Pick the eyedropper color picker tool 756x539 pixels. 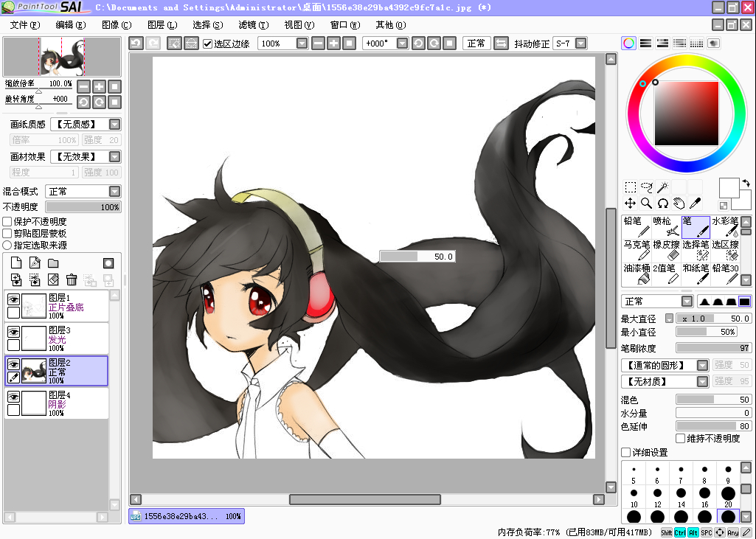click(695, 204)
